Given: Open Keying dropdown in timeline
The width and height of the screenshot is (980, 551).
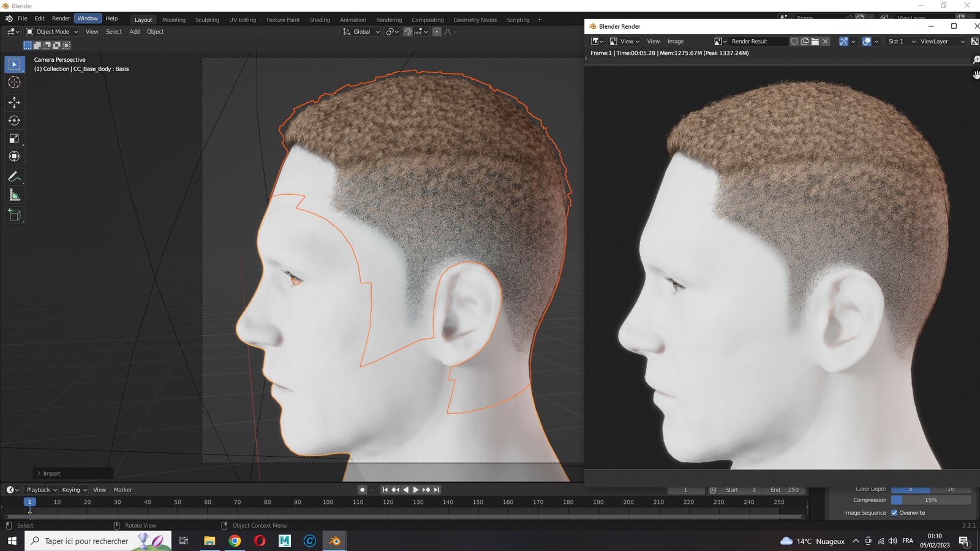Looking at the screenshot, I should click(x=74, y=490).
